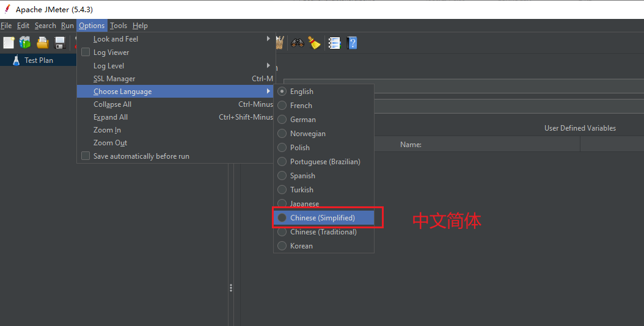The image size is (644, 326).
Task: Click the broom Reset Search icon
Action: coord(314,43)
